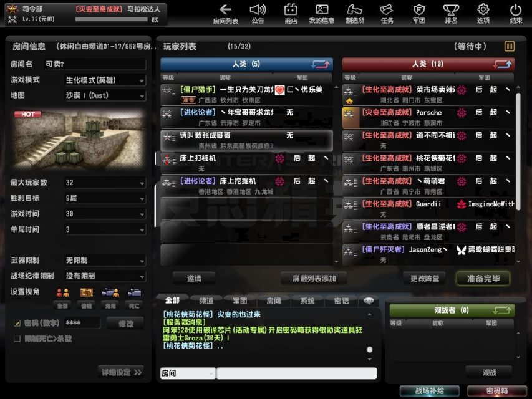Switch to the 密语 chat tab
This screenshot has width=532, height=399.
pos(341,300)
